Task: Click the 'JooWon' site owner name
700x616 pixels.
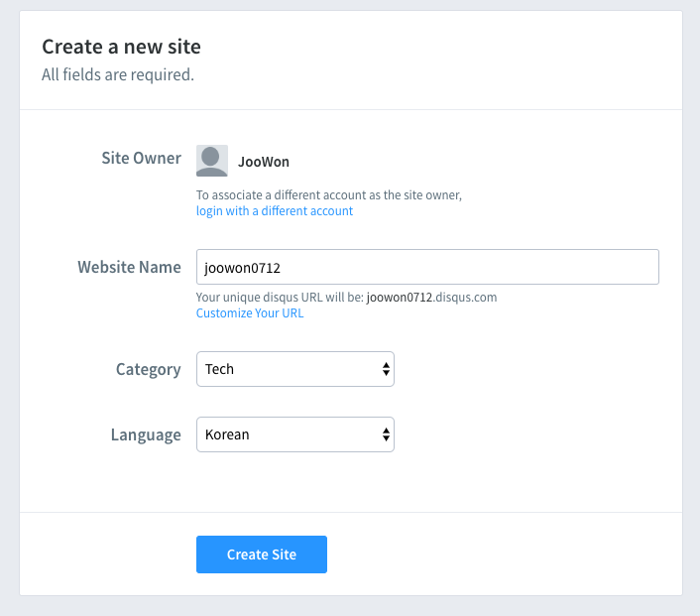Action: click(264, 162)
